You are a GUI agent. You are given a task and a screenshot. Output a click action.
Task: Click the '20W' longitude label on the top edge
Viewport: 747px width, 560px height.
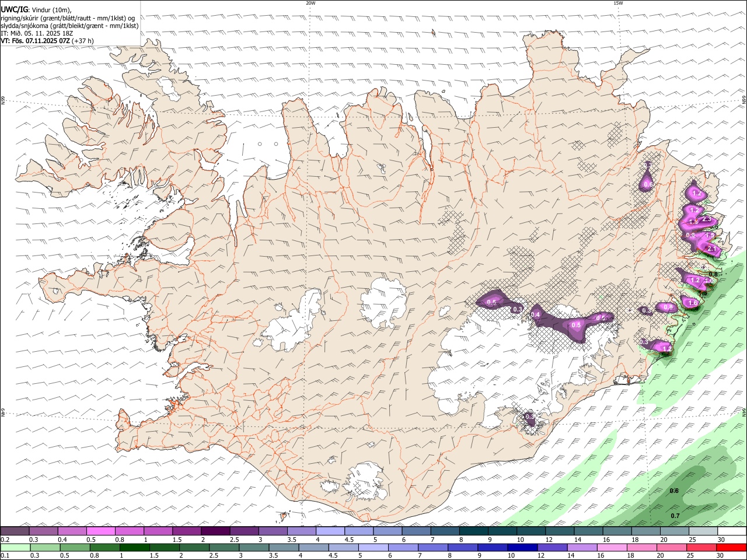coord(310,3)
